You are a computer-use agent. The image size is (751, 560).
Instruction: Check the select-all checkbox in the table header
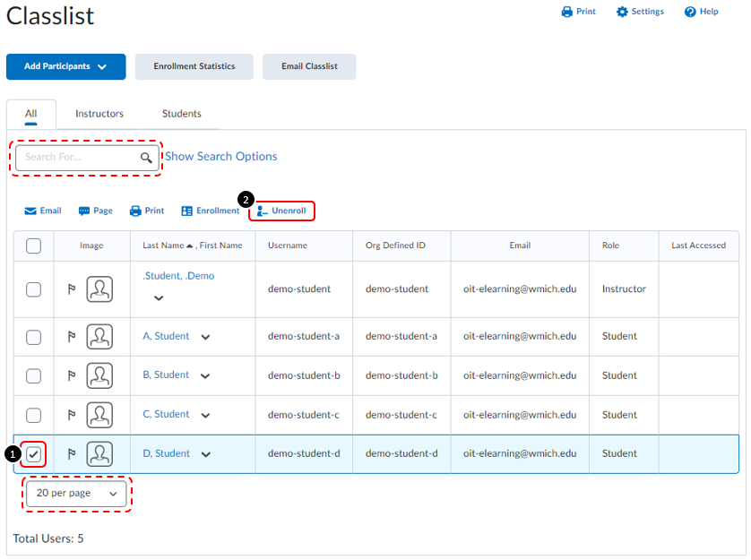coord(33,246)
